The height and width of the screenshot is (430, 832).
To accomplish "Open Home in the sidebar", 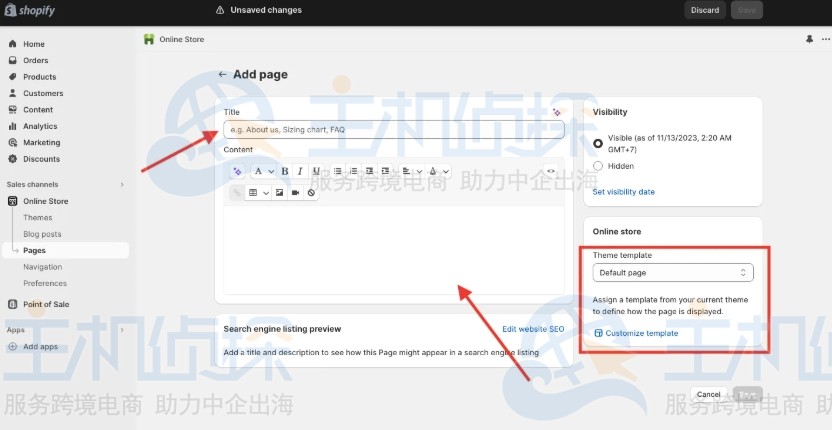I will coord(33,44).
